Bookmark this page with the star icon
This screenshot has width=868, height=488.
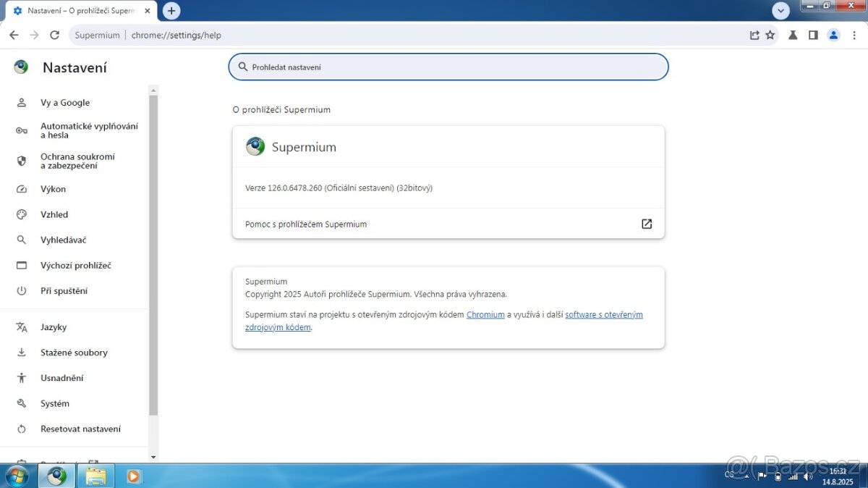770,35
